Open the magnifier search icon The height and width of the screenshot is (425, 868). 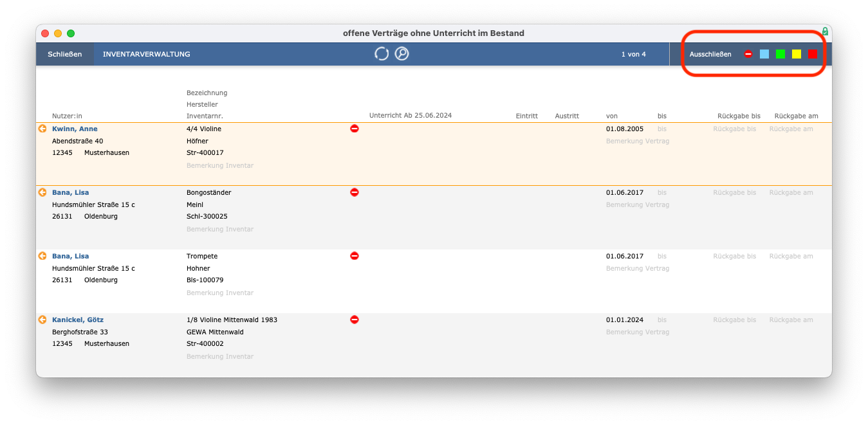click(402, 54)
